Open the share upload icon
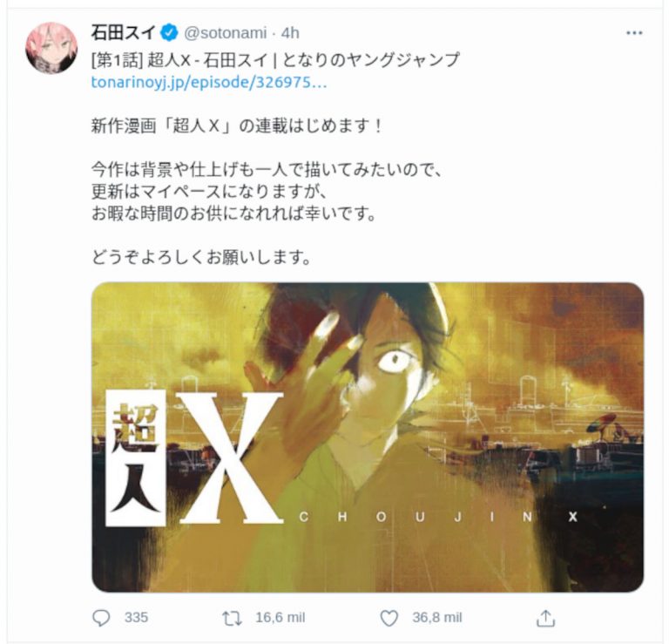 coord(545,618)
